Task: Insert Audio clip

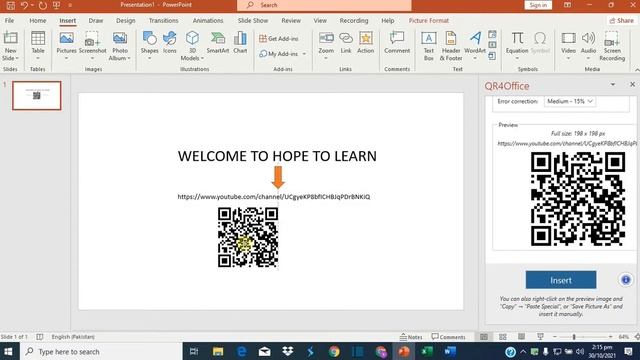Action: (588, 45)
